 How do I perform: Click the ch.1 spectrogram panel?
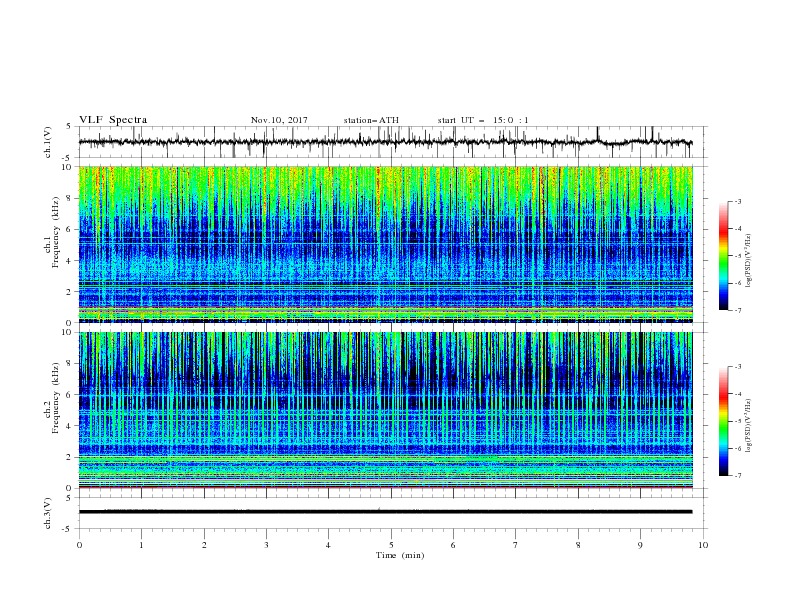[x=385, y=244]
